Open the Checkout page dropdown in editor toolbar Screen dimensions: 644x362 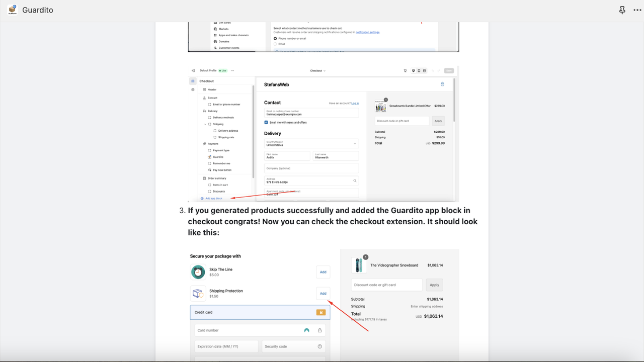[x=317, y=70]
